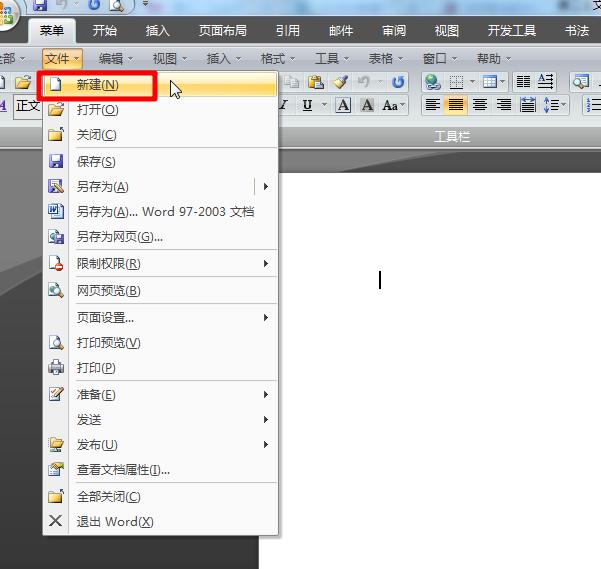This screenshot has width=601, height=569.
Task: Click the Open folder icon in the toolbar
Action: 23,82
